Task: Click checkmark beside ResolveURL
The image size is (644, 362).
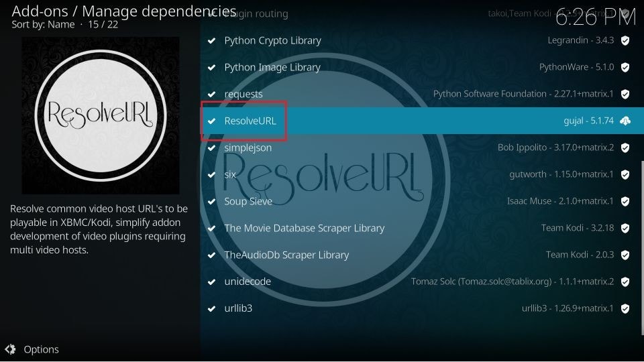Action: 211,121
